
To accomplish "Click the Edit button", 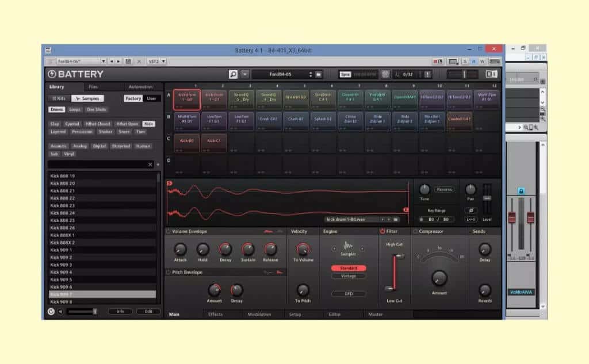I will 148,312.
